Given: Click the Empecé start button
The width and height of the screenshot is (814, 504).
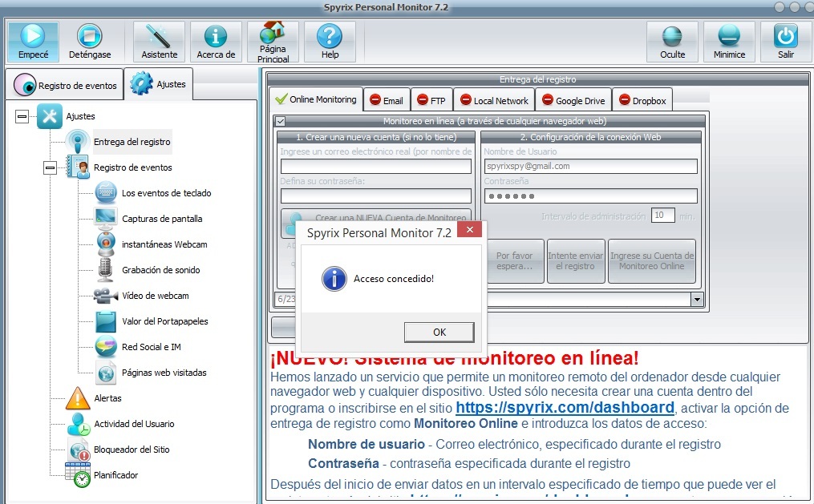Looking at the screenshot, I should click(x=33, y=42).
